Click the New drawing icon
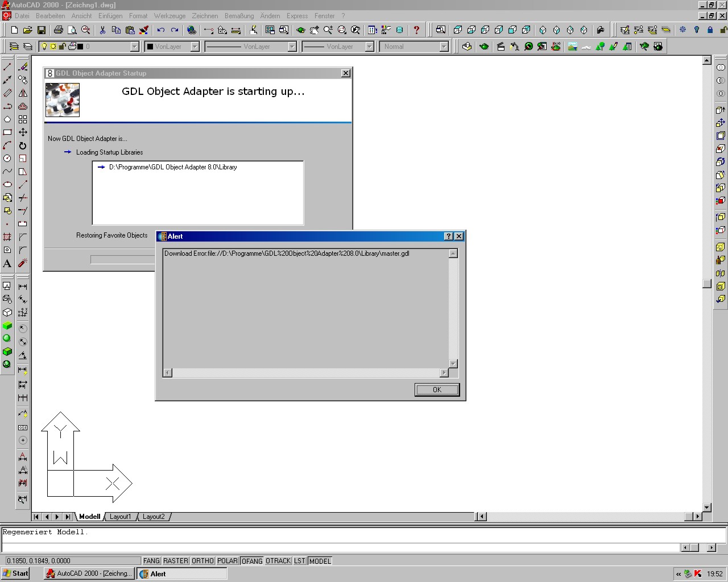 click(x=14, y=30)
